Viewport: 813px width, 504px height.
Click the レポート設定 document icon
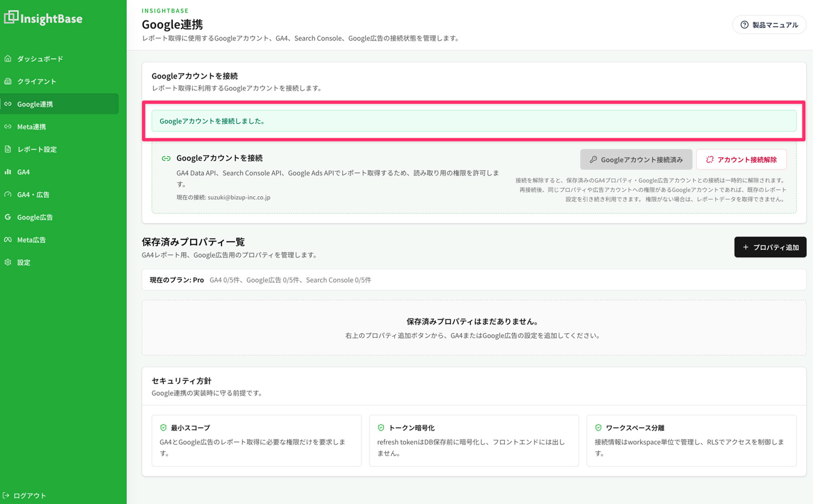tap(8, 149)
